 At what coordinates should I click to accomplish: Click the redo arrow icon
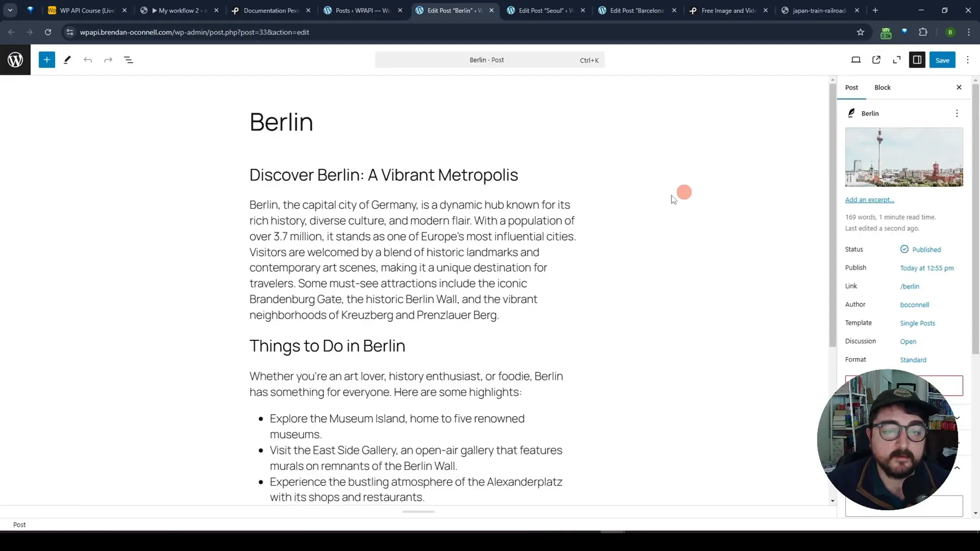(108, 60)
